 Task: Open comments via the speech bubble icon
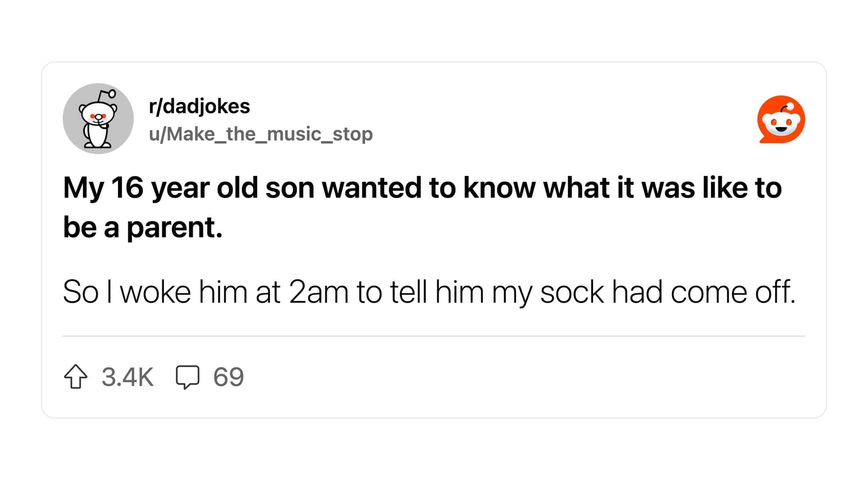pyautogui.click(x=187, y=377)
